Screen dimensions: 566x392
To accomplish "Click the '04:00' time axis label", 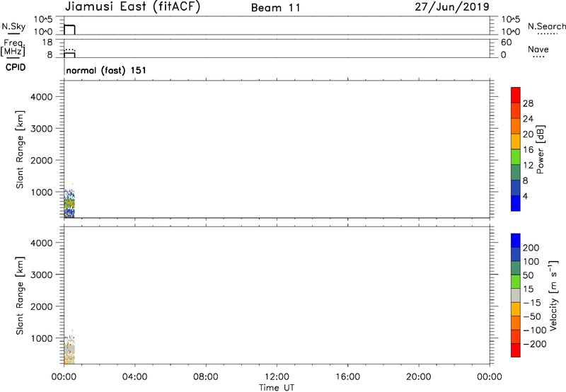I will tap(134, 377).
